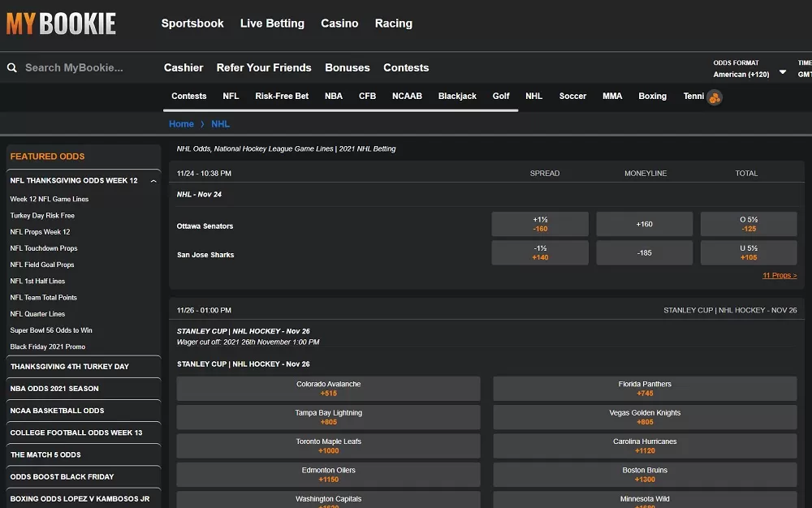The width and height of the screenshot is (812, 508).
Task: Select the NHL tab
Action: pos(534,97)
